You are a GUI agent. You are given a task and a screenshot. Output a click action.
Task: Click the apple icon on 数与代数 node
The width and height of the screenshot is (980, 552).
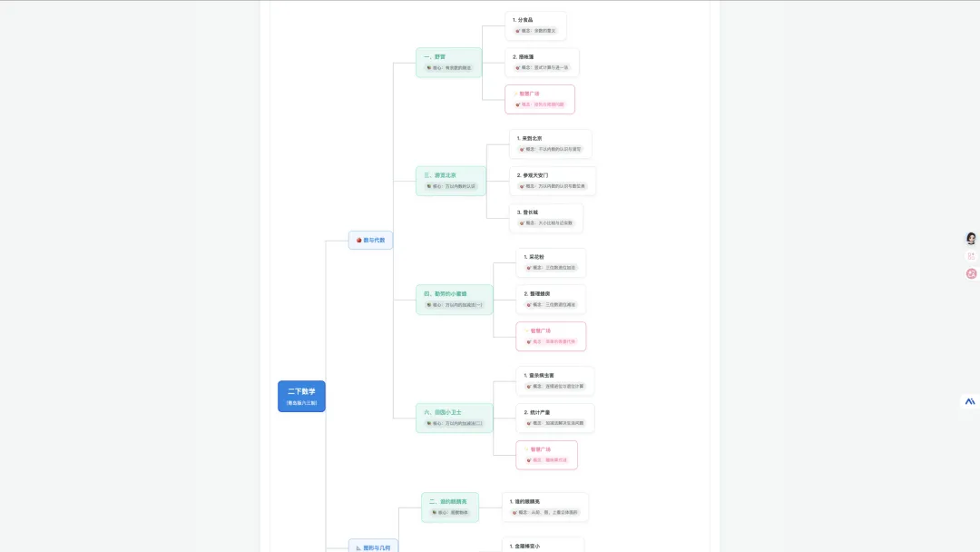[x=359, y=241]
